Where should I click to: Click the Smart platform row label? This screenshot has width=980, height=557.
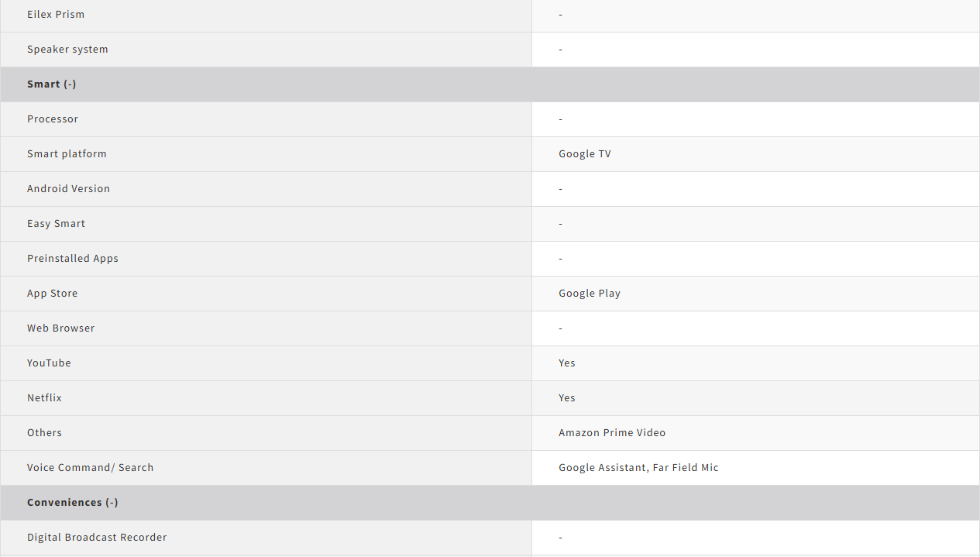tap(67, 154)
